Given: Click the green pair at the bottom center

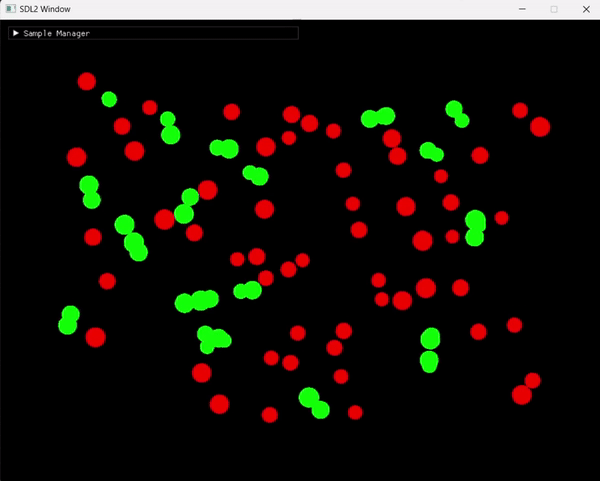Looking at the screenshot, I should tap(314, 403).
